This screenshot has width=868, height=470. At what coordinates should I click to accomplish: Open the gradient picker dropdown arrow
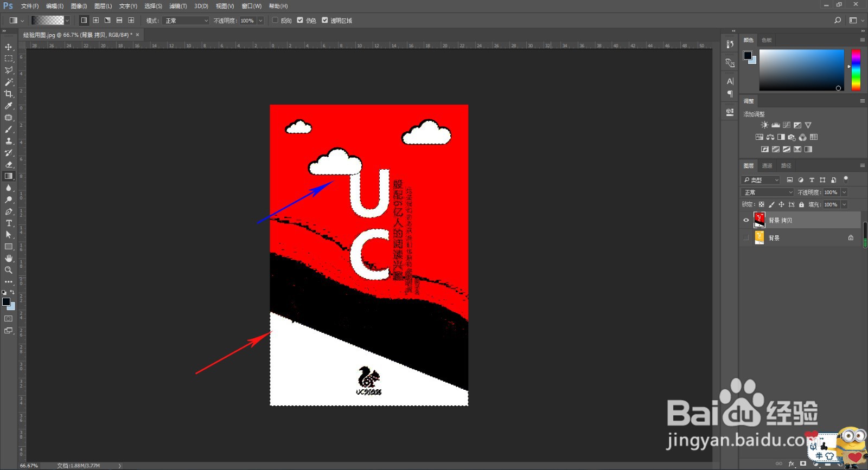pos(67,21)
